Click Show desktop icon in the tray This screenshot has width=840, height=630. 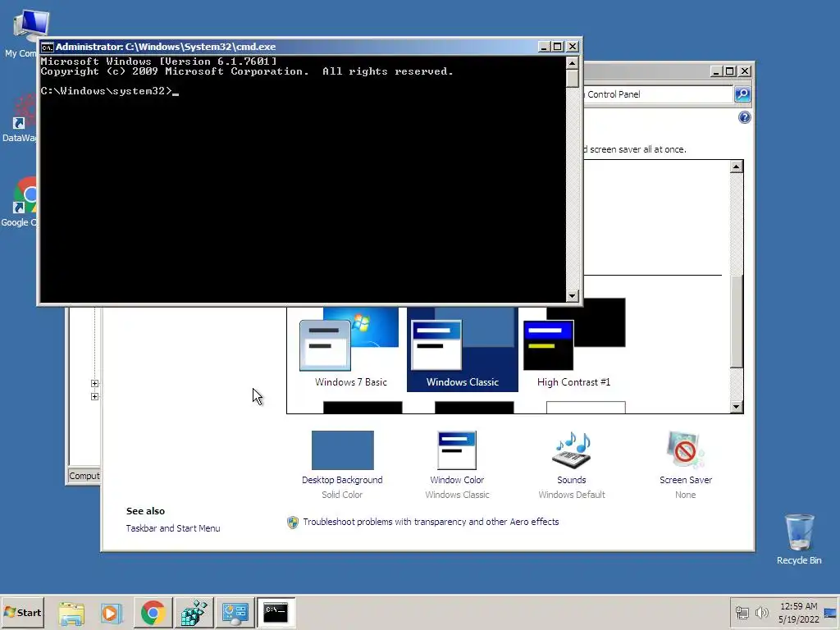pos(831,612)
